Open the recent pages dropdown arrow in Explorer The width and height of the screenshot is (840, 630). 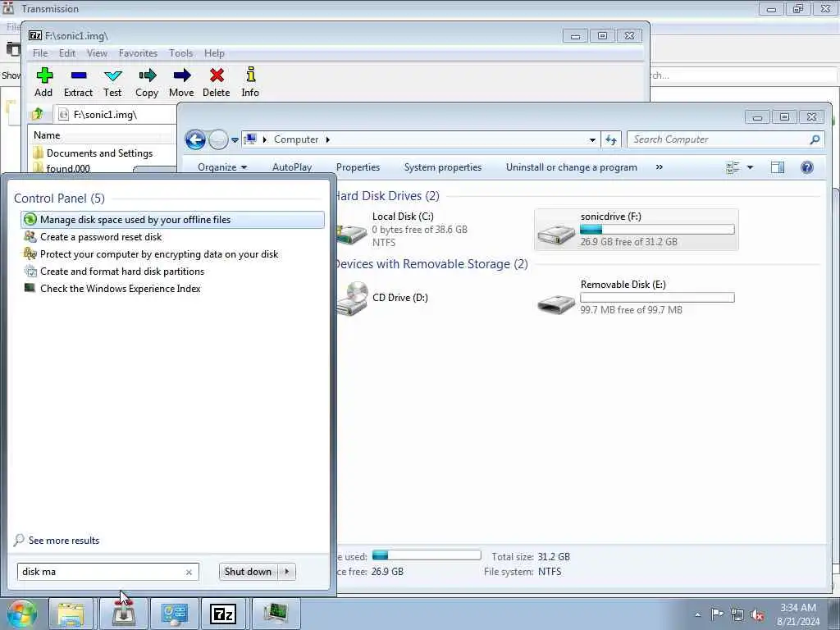click(235, 139)
